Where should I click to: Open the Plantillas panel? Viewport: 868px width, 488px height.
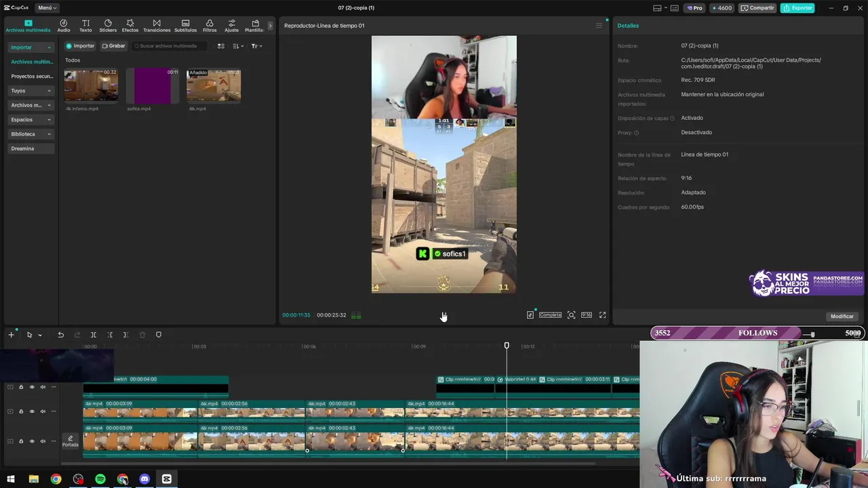tap(255, 26)
